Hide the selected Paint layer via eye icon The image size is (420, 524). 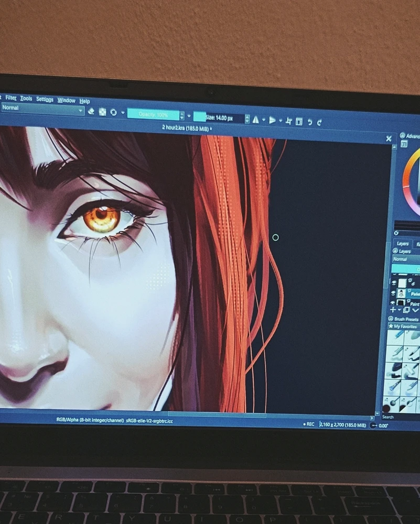pyautogui.click(x=393, y=293)
